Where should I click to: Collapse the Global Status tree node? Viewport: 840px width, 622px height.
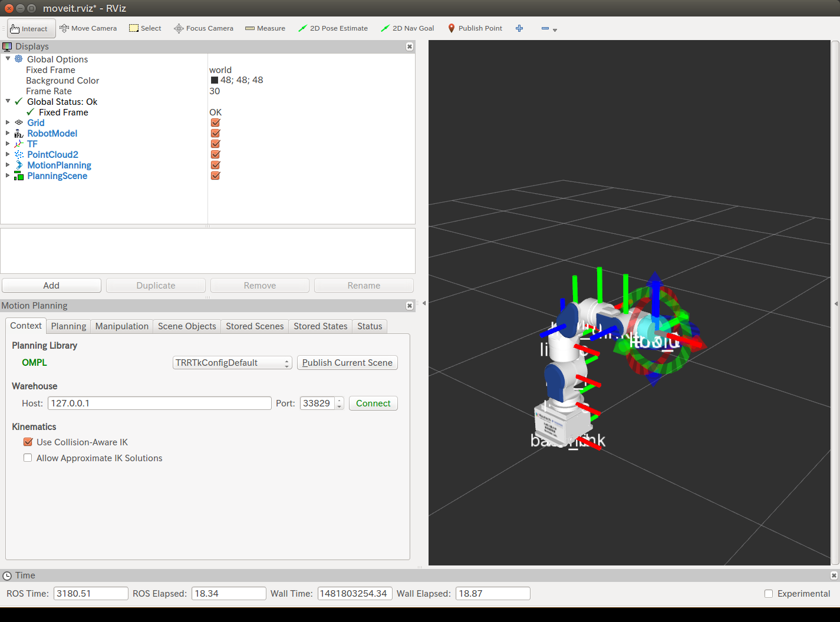[8, 101]
